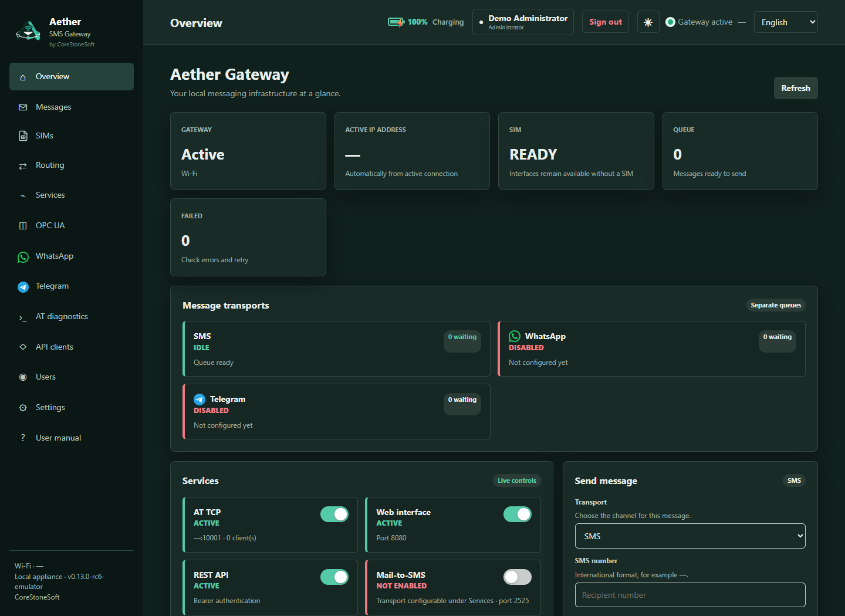Viewport: 845px width, 616px height.
Task: Click the Live controls badge
Action: [517, 481]
